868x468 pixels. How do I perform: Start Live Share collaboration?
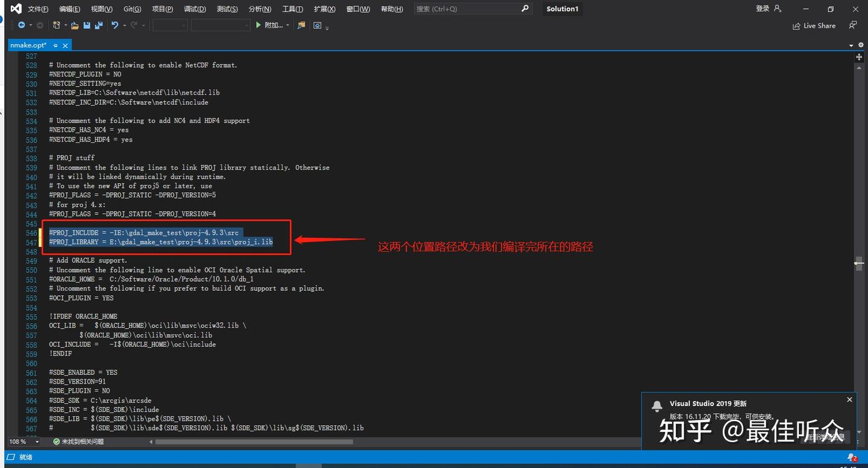coord(814,25)
